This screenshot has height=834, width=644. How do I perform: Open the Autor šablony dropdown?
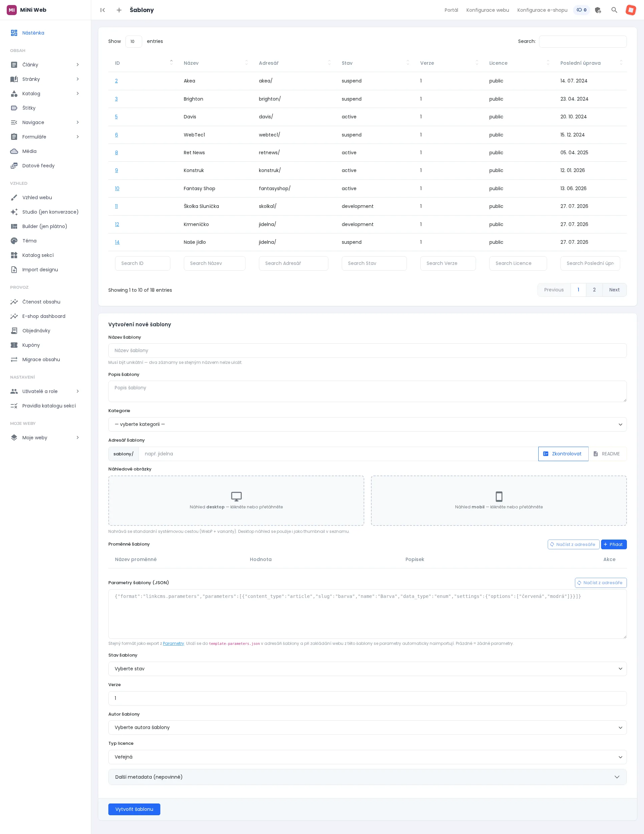[x=367, y=727]
